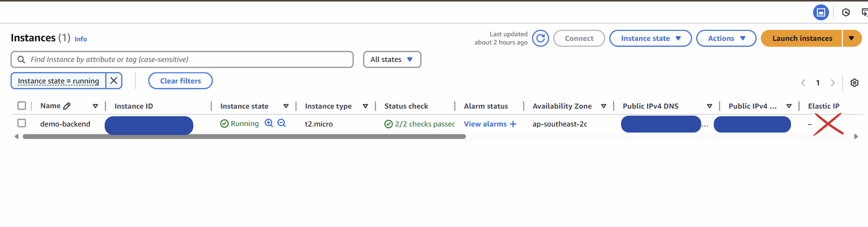868x227 pixels.
Task: Select all instances via header checkbox
Action: [22, 105]
